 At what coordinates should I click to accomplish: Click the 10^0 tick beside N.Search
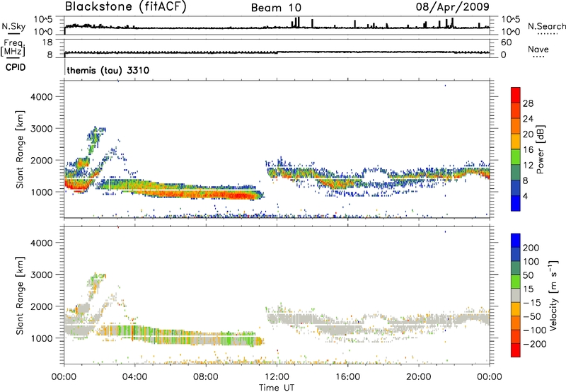511,32
